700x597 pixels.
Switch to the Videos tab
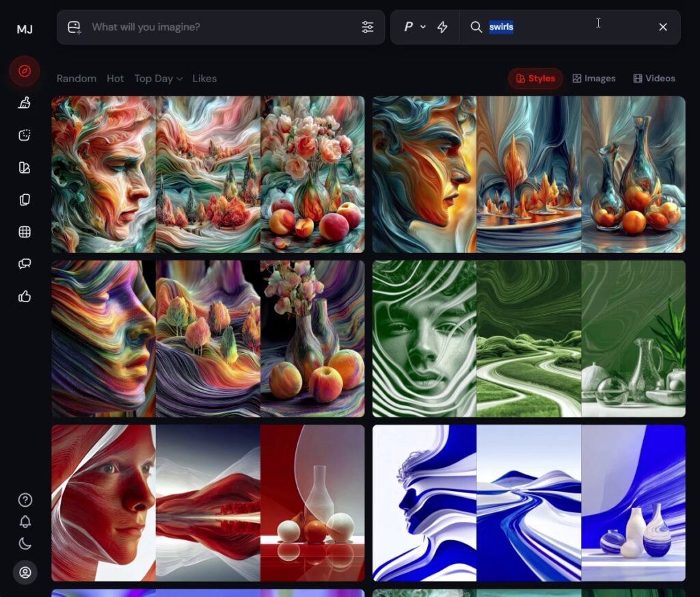coord(654,79)
